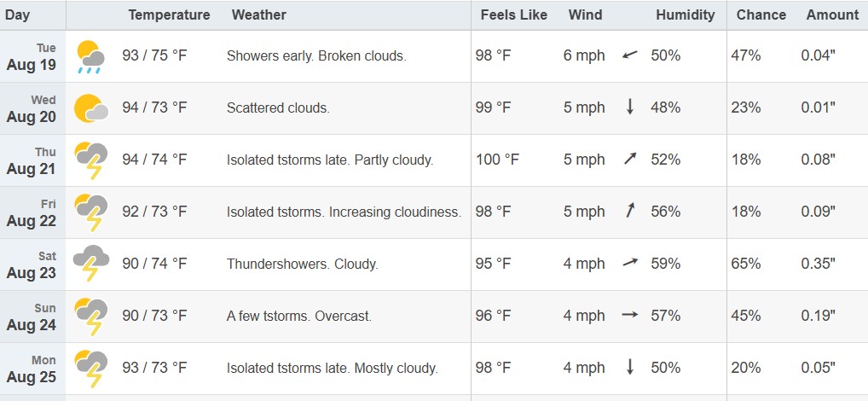Click the Chance column header

point(761,15)
